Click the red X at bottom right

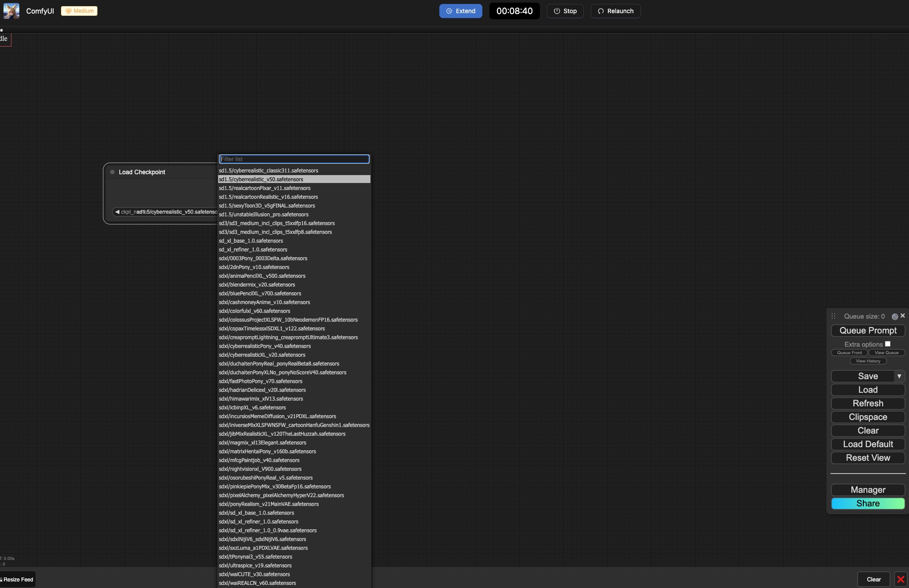[901, 579]
